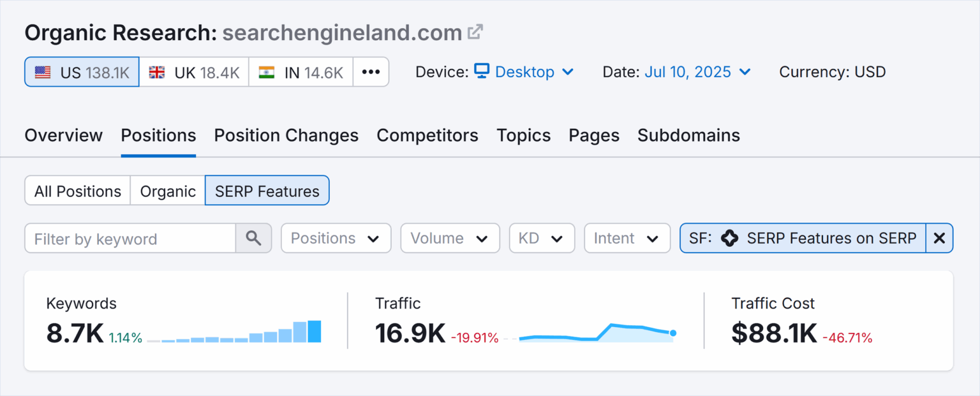The width and height of the screenshot is (980, 396).
Task: Open the date selector showing Jul 10, 2025
Action: point(698,71)
